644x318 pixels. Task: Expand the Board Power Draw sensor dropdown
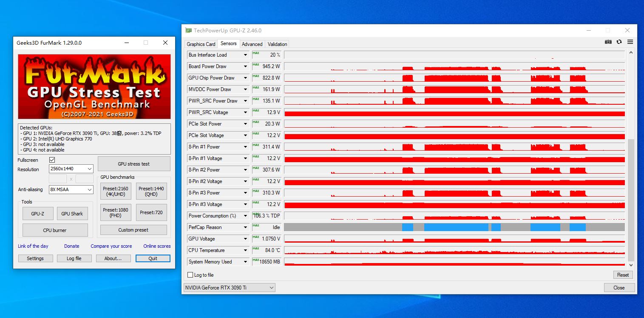[x=245, y=66]
